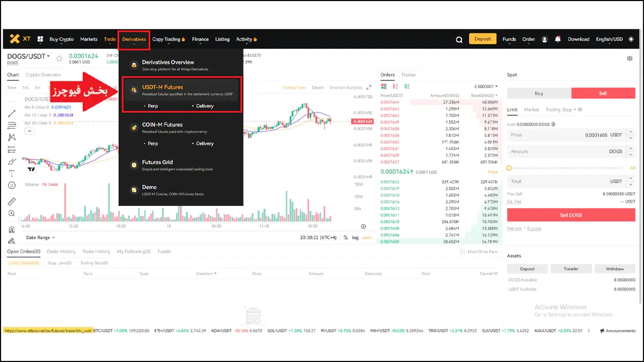The width and height of the screenshot is (644, 362).
Task: Collapse the chart indicator legend
Action: (29, 131)
